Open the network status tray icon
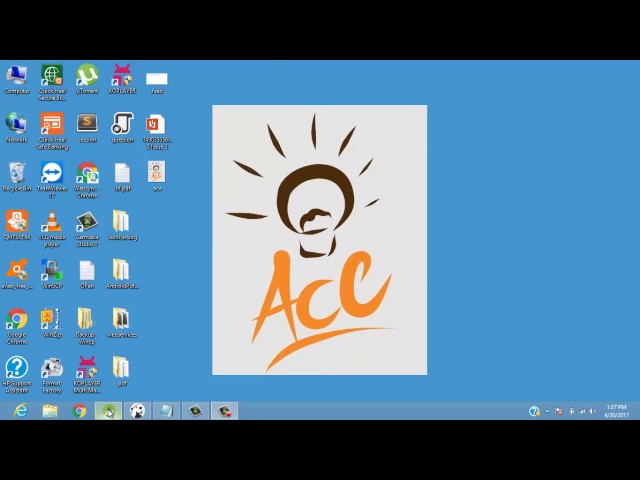 click(x=582, y=411)
